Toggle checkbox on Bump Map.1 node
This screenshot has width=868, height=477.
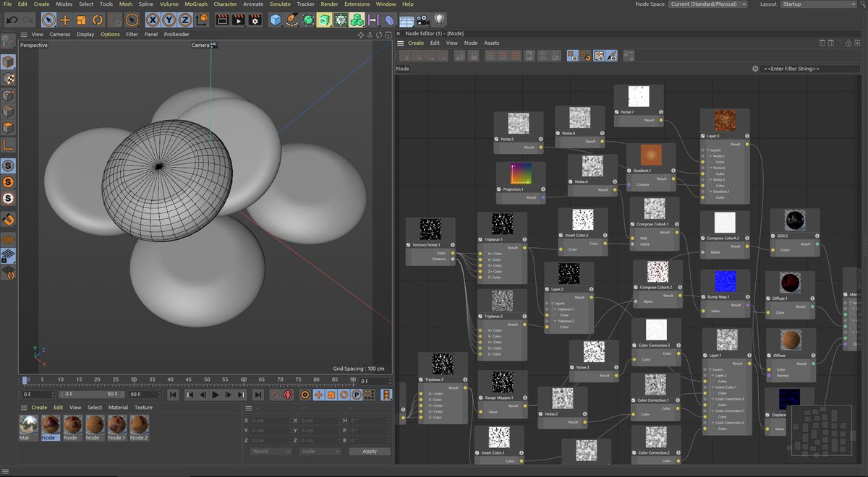click(x=704, y=296)
